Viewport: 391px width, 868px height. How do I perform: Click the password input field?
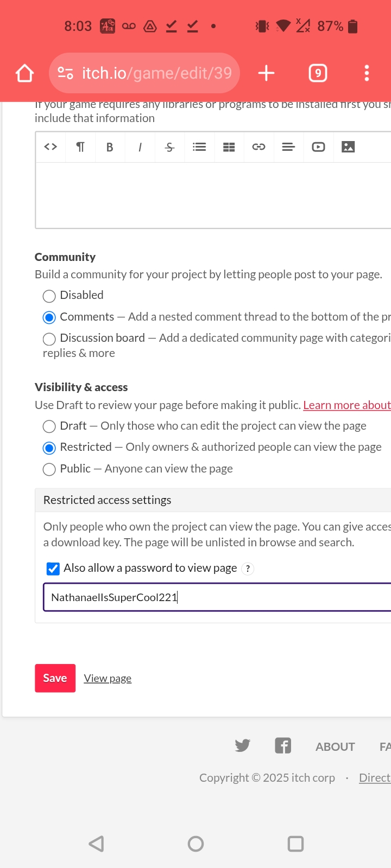click(x=217, y=597)
